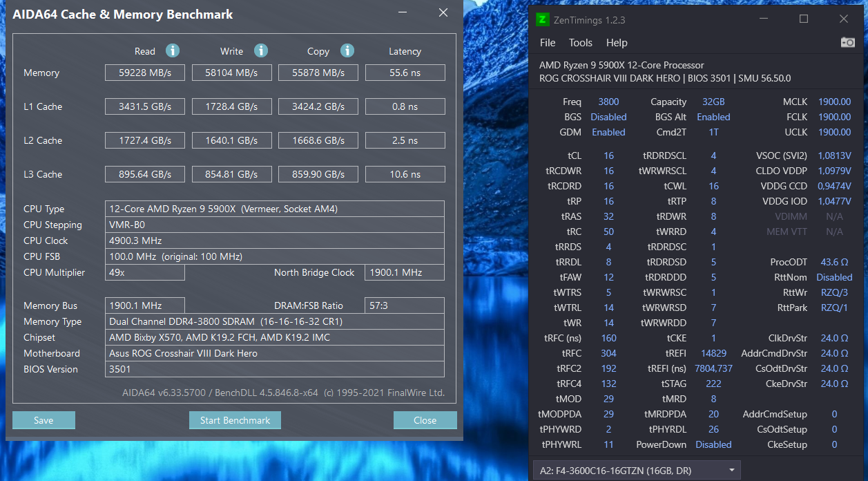
Task: Open the Help menu in ZenTimings
Action: click(617, 43)
